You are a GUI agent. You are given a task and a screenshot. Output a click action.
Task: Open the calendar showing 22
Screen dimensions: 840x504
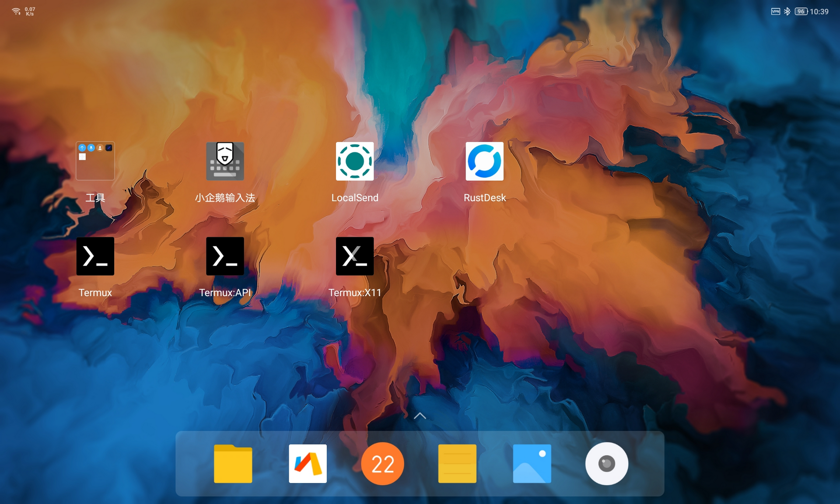coord(382,464)
